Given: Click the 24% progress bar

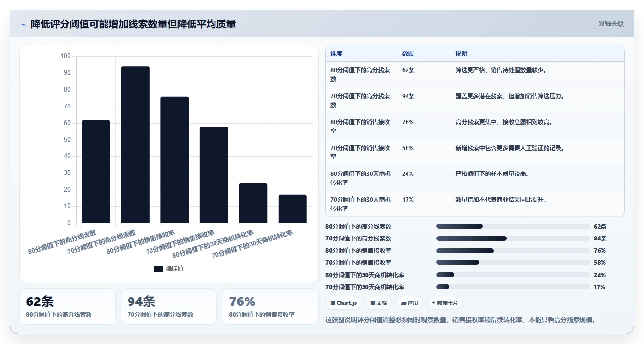Looking at the screenshot, I should point(513,275).
